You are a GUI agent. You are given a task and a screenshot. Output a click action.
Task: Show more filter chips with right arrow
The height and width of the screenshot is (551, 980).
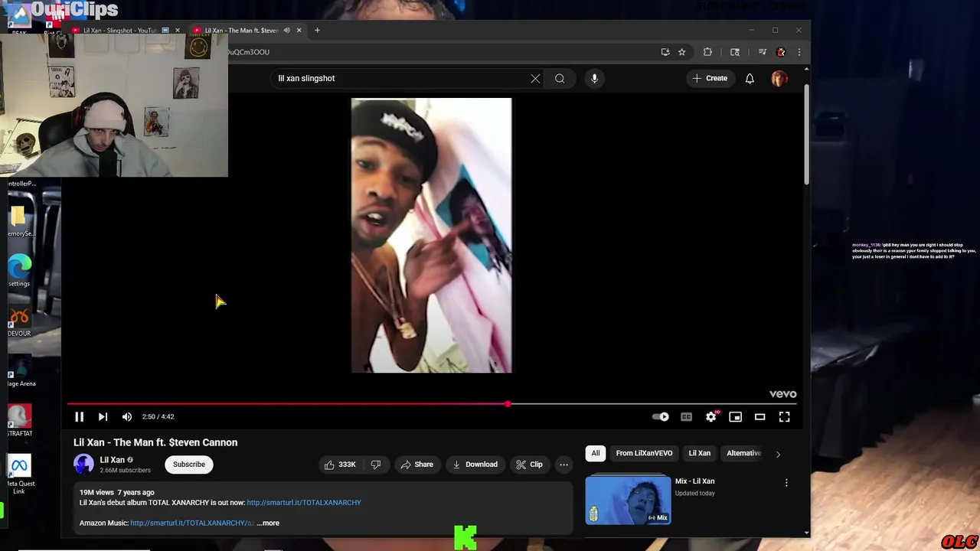(x=778, y=454)
